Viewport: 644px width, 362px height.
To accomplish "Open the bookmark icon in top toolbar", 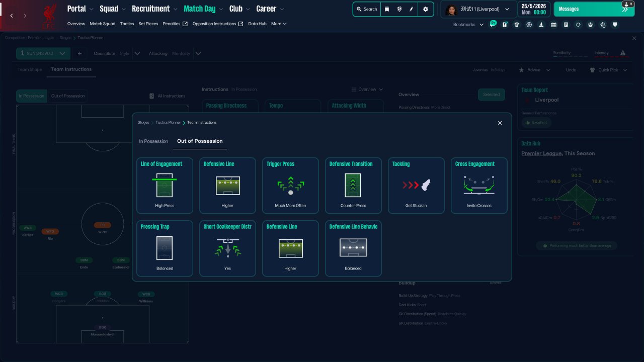I will pyautogui.click(x=387, y=9).
